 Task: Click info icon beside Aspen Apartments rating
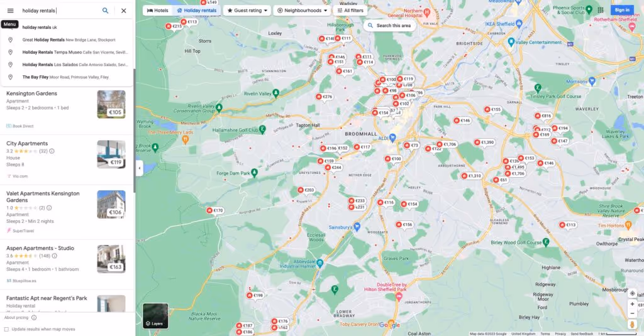coord(54,256)
